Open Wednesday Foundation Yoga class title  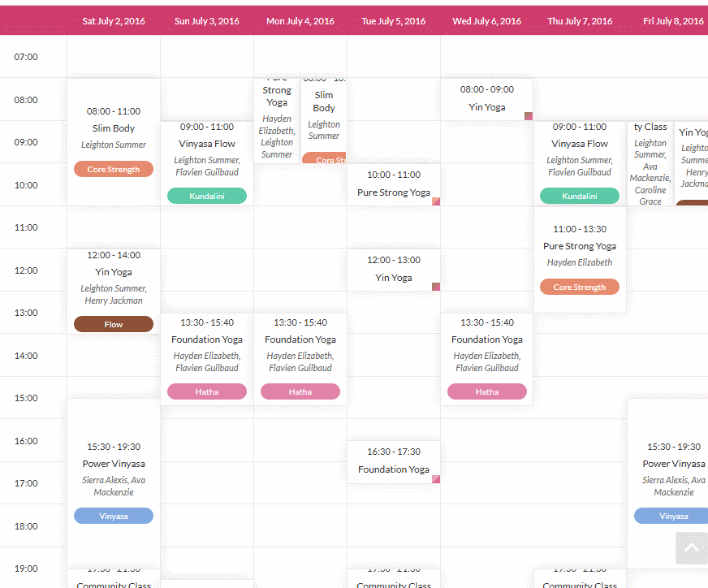(x=487, y=339)
